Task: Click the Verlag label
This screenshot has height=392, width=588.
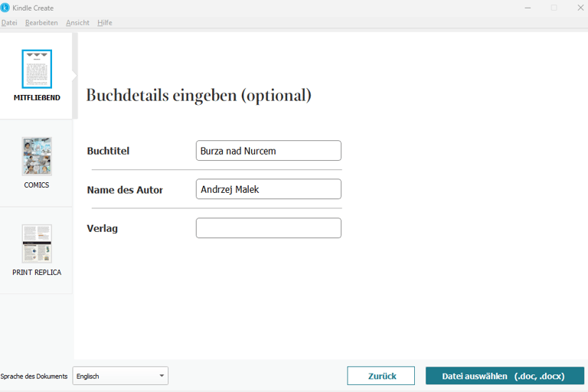Action: (x=103, y=228)
